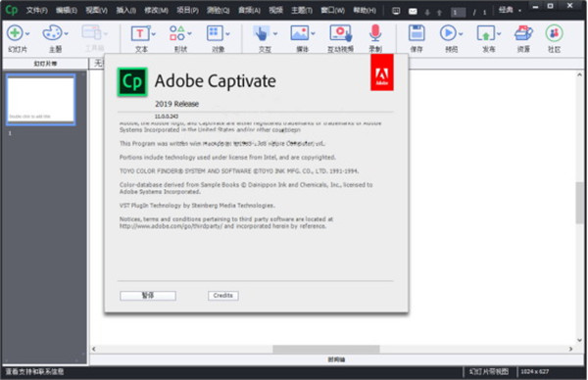Click the 11.0.0.243 version number
The height and width of the screenshot is (380, 588).
point(167,117)
